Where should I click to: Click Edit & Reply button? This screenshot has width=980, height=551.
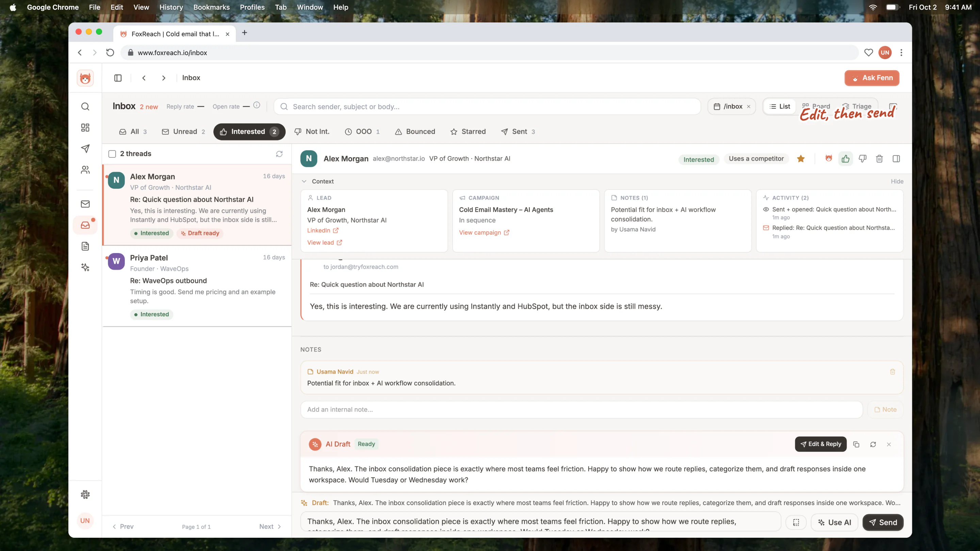[x=821, y=444]
